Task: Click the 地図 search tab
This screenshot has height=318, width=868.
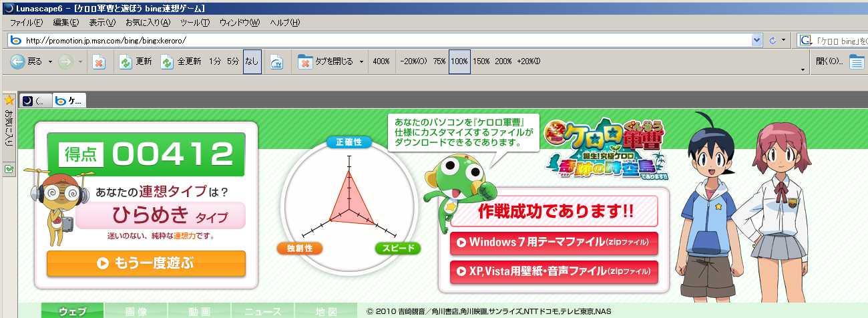Action: 326,311
